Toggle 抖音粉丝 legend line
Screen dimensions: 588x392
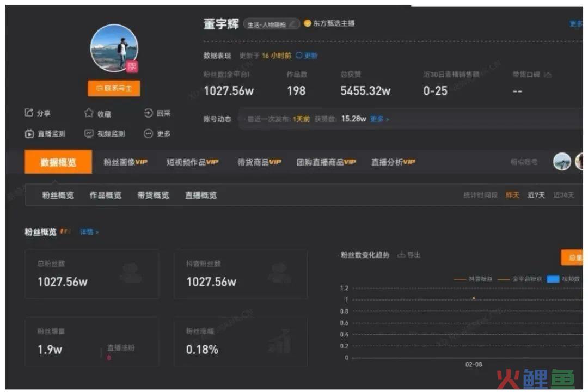473,279
